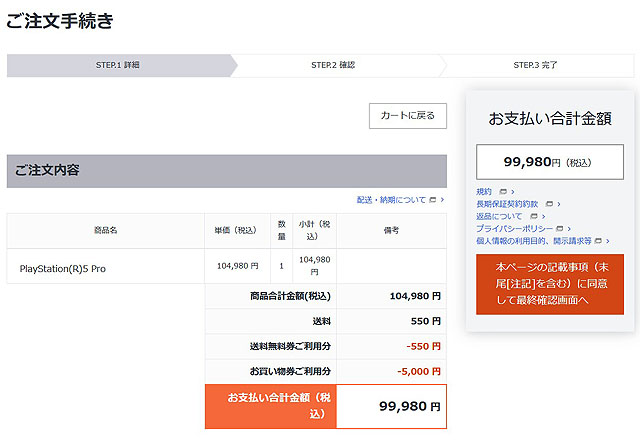Click the 99,980円 total box in sidebar
This screenshot has height=442, width=640.
pyautogui.click(x=549, y=161)
